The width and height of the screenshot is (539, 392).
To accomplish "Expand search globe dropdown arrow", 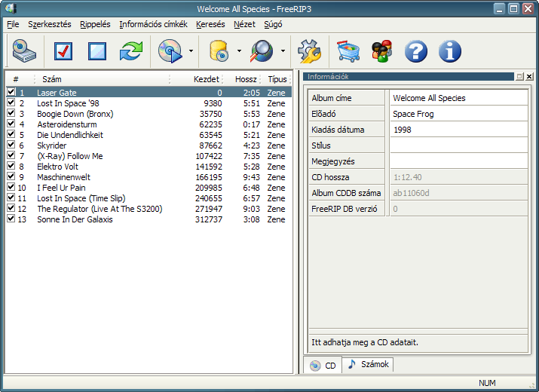I will (x=283, y=51).
